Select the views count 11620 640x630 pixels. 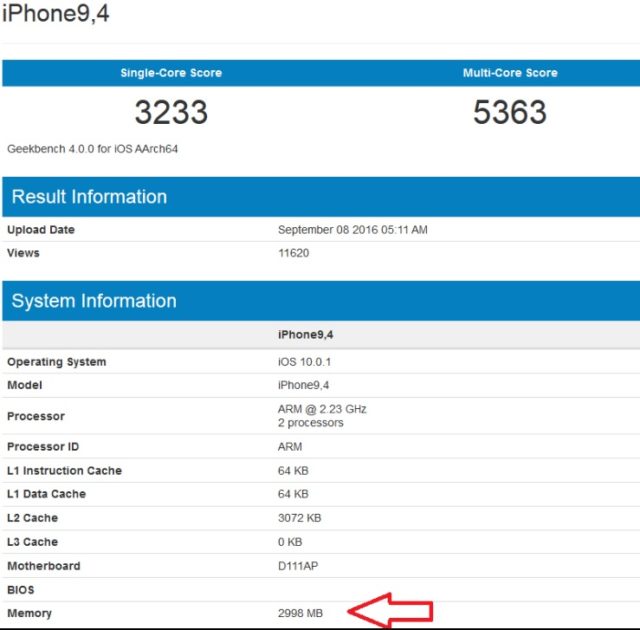pos(293,253)
